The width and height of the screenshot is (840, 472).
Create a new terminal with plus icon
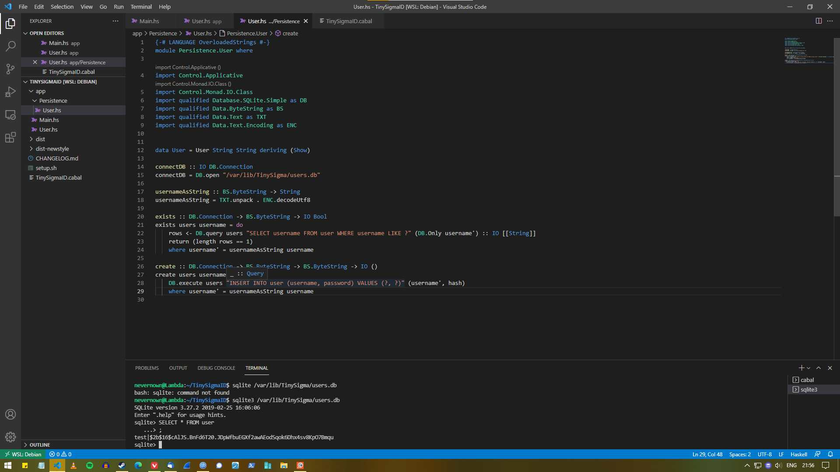[801, 368]
